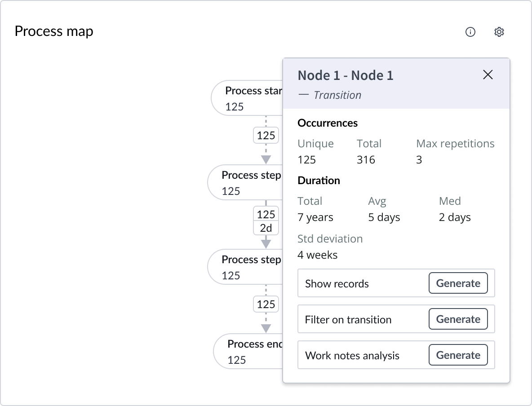Click the 2d duration transition label
The image size is (532, 406).
coord(266,228)
